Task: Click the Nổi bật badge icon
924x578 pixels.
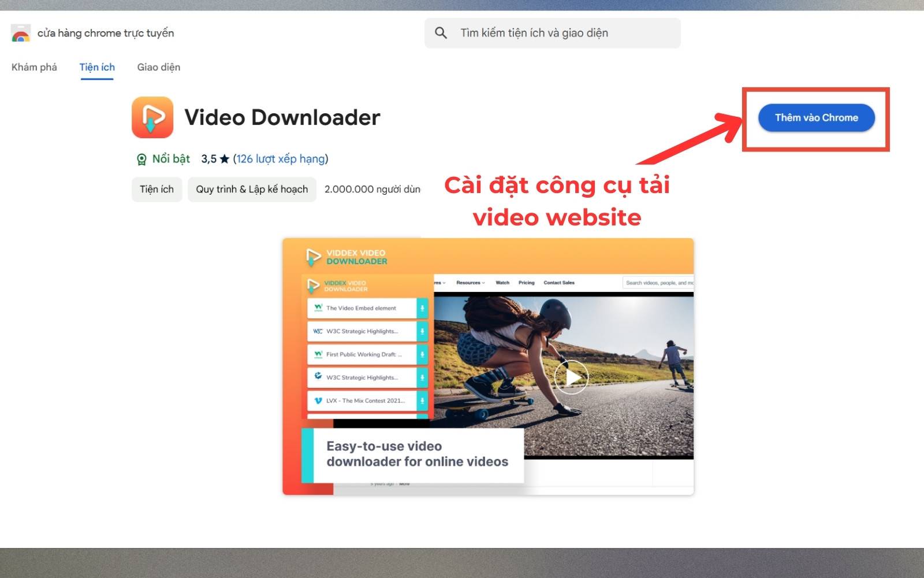Action: point(141,159)
